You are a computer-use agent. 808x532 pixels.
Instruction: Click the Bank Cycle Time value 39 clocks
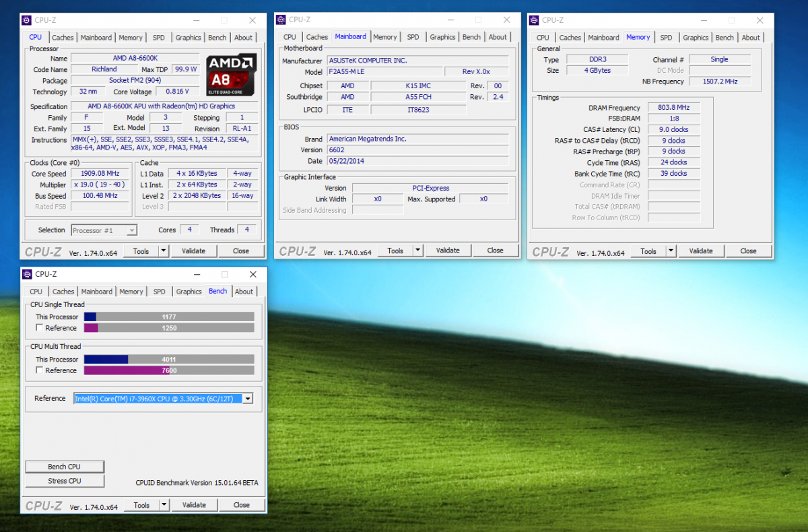coord(673,173)
